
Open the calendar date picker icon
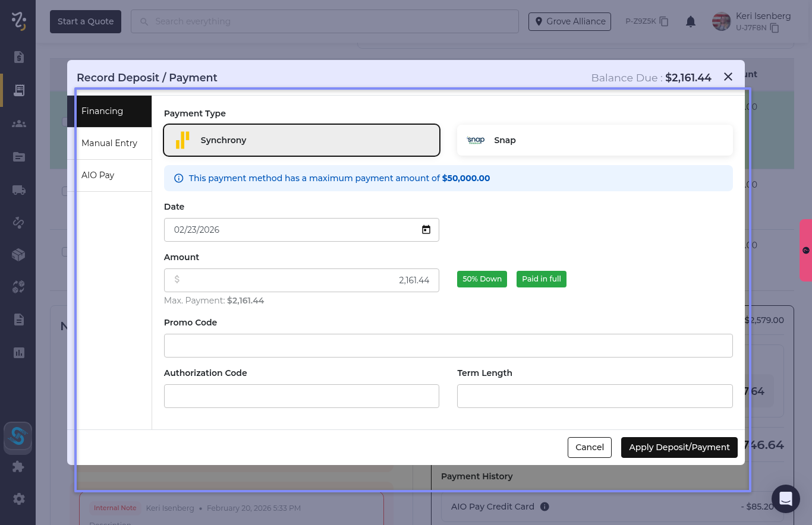tap(426, 230)
